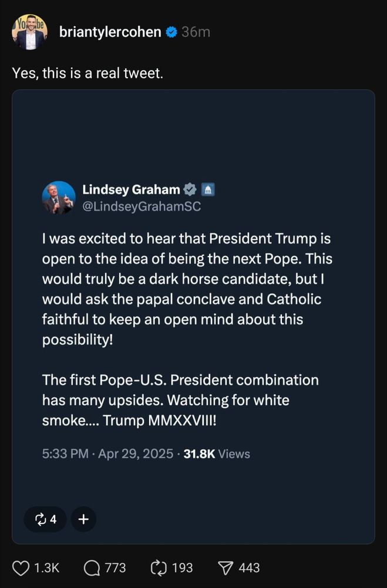Image resolution: width=387 pixels, height=588 pixels.
Task: Click the 5:33 PM Apr 29, 2025 timestamp
Action: pyautogui.click(x=108, y=454)
